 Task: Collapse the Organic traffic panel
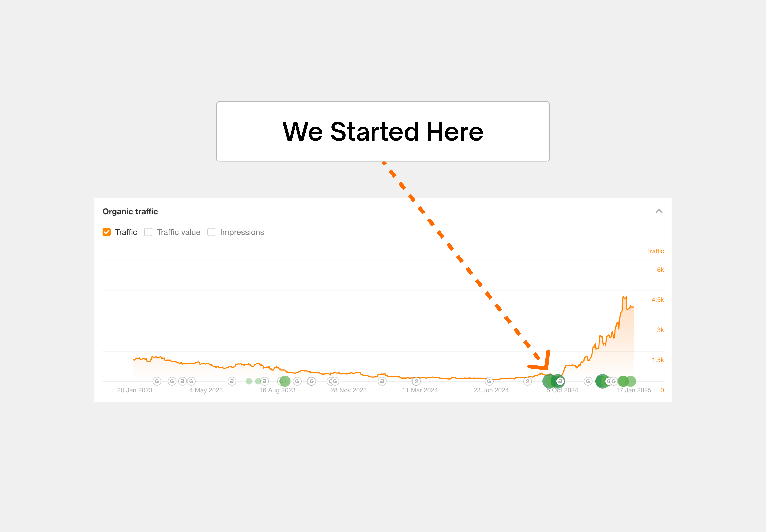coord(659,211)
